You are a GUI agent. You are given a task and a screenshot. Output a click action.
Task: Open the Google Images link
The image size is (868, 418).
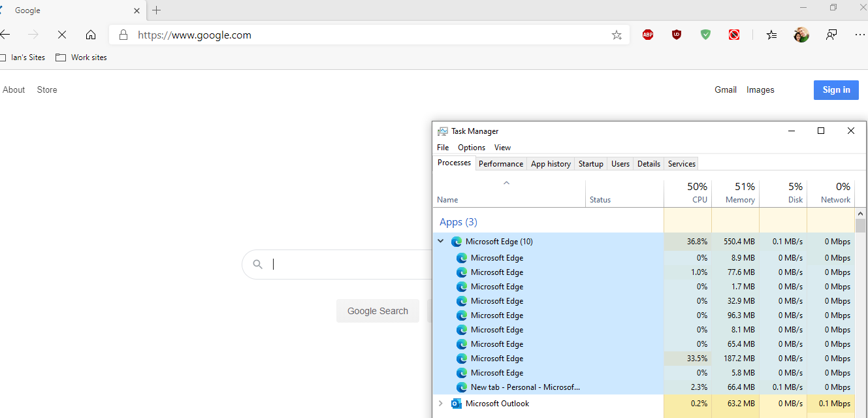pos(760,90)
